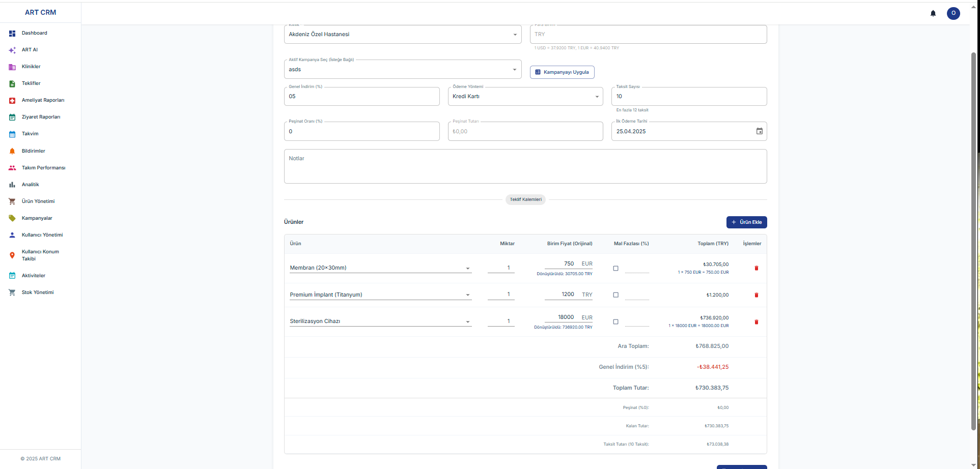
Task: Click the notifications bell icon
Action: [933, 13]
